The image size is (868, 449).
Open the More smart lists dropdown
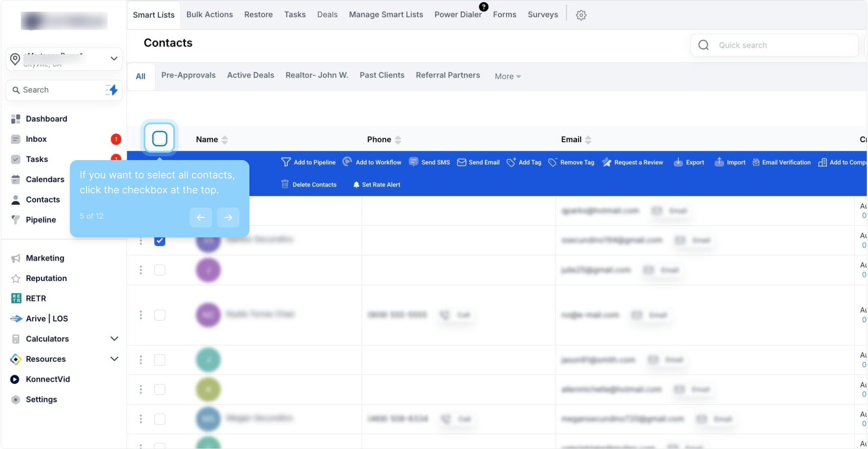[x=507, y=76]
